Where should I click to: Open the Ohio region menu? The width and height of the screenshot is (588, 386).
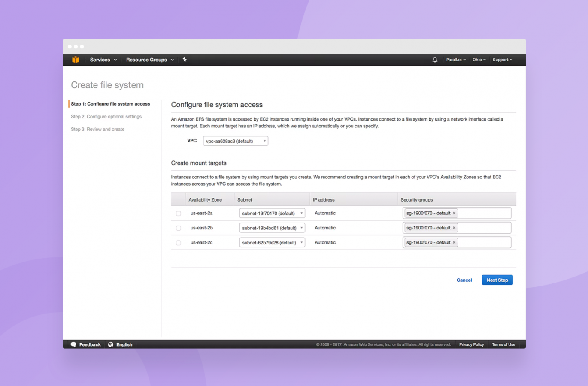pyautogui.click(x=479, y=60)
